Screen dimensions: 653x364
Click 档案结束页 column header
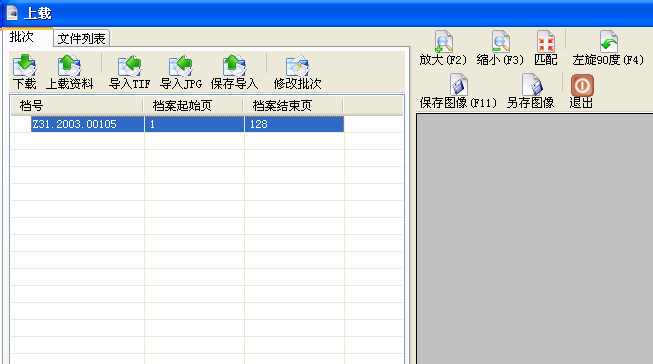pos(293,106)
